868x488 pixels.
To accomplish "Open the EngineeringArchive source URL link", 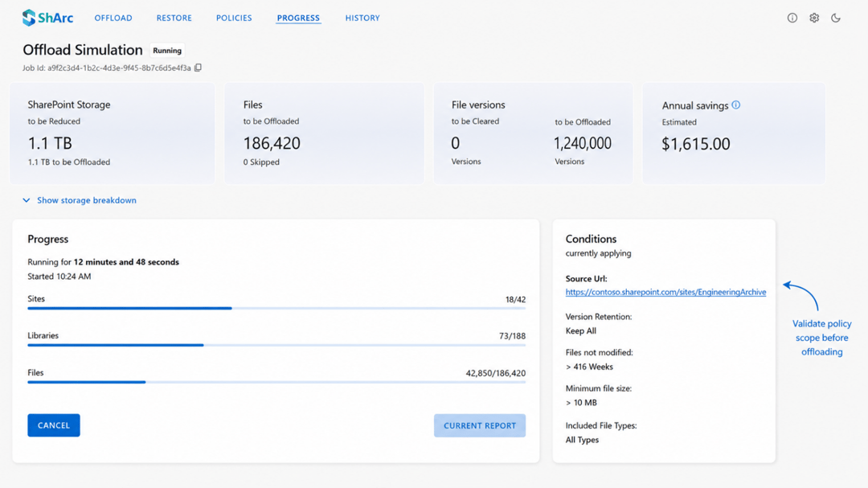I will 665,292.
